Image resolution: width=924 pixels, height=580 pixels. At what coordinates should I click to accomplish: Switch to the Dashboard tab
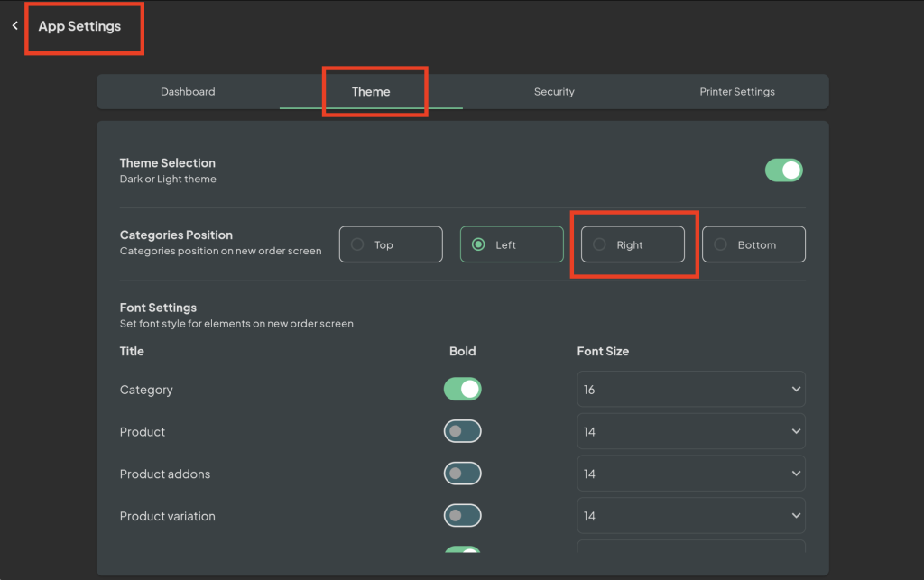pos(188,91)
